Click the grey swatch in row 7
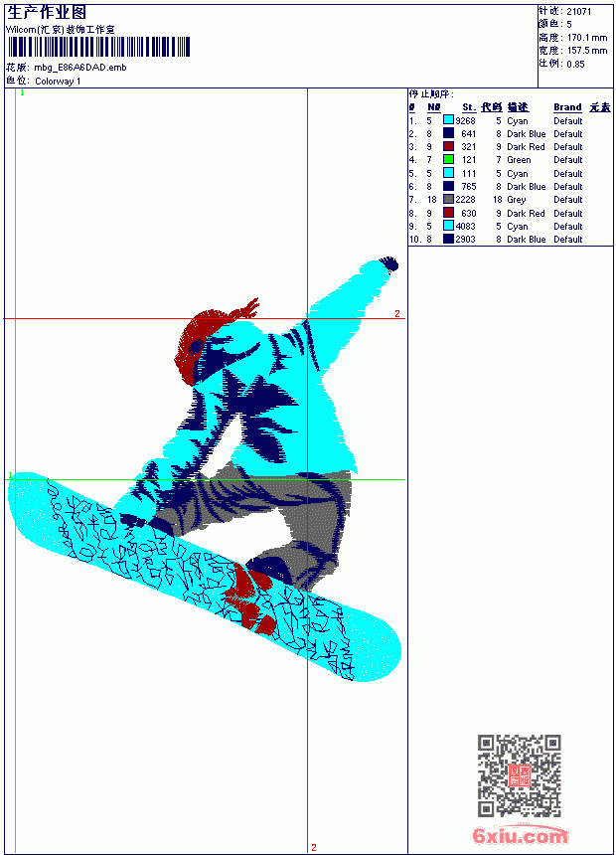This screenshot has width=616, height=855. point(448,199)
